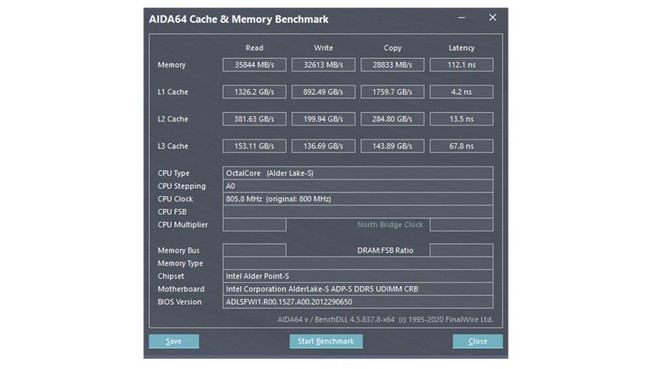
Task: Click the CPU Stepping field A0
Action: point(358,186)
